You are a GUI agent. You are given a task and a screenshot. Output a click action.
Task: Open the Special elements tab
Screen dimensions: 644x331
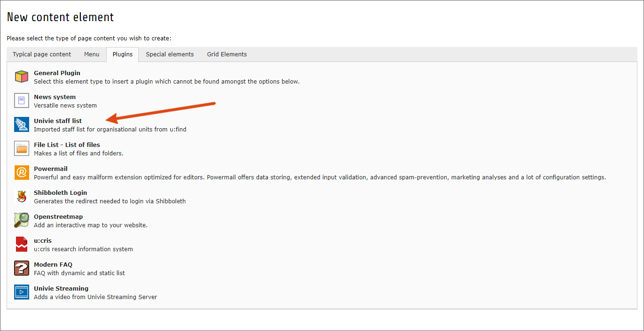click(170, 54)
